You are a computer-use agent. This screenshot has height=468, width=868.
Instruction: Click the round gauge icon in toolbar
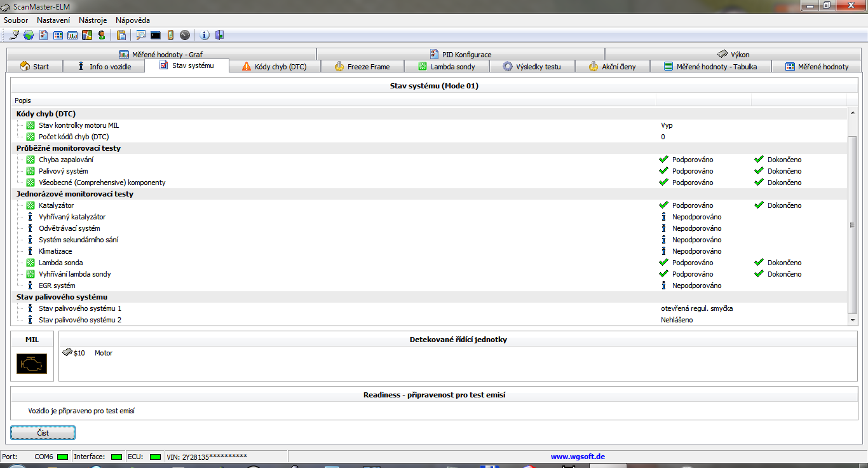click(185, 36)
